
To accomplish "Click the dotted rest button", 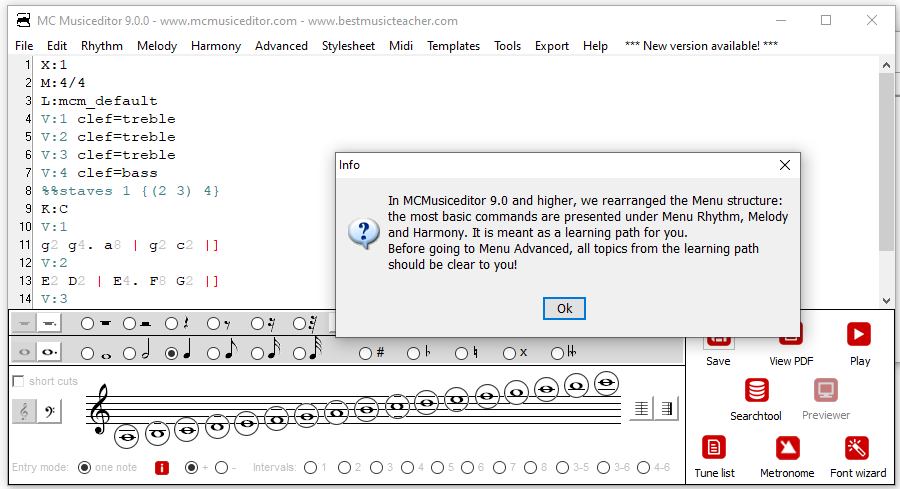I will [49, 324].
